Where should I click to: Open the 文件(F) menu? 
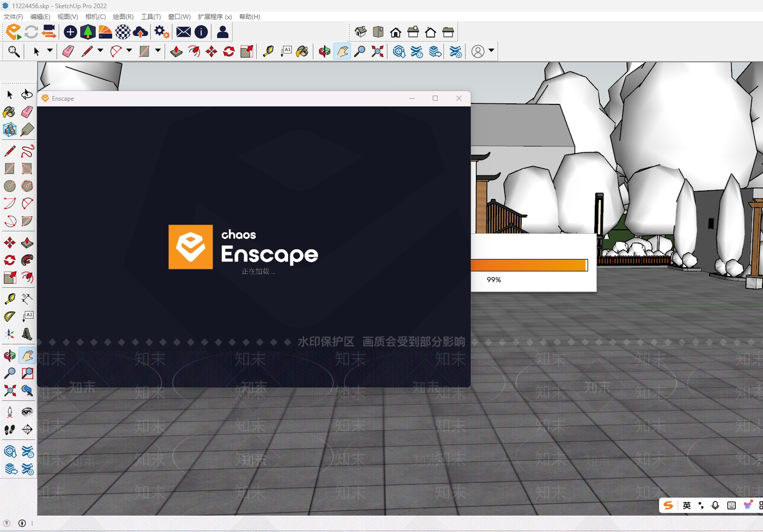point(13,17)
